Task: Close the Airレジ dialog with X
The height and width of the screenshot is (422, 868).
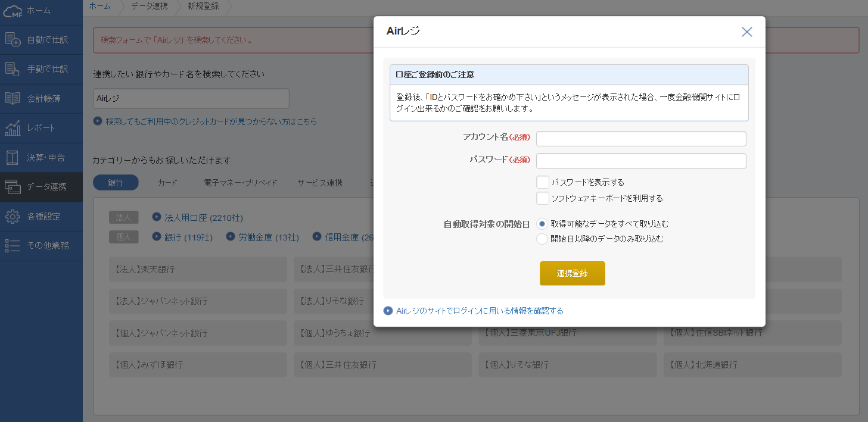Action: (x=746, y=32)
